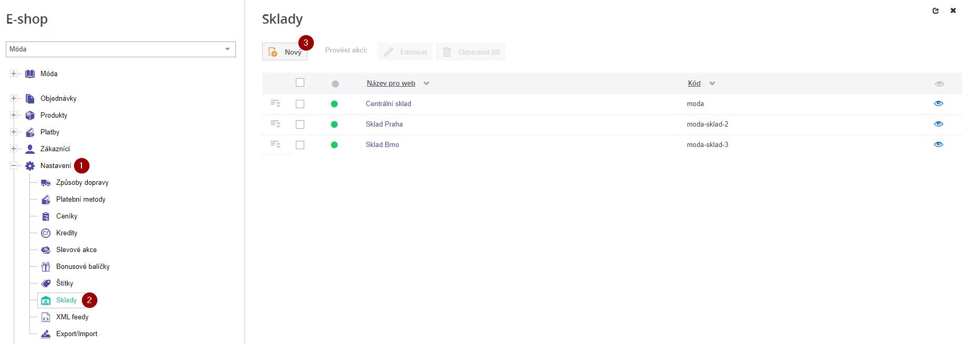This screenshot has width=980, height=344.
Task: Toggle visibility eye for Sklad Brno
Action: tap(938, 144)
